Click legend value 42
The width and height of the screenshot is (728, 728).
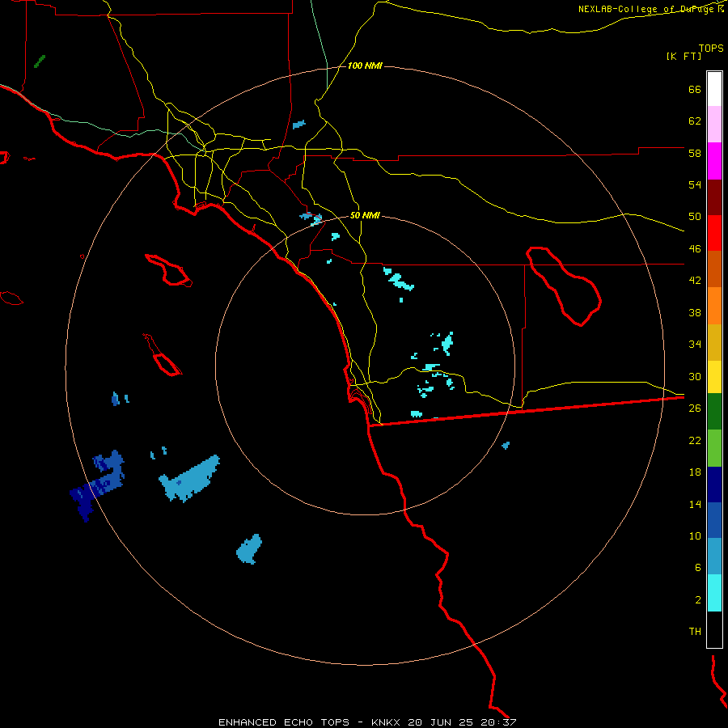[x=695, y=281]
